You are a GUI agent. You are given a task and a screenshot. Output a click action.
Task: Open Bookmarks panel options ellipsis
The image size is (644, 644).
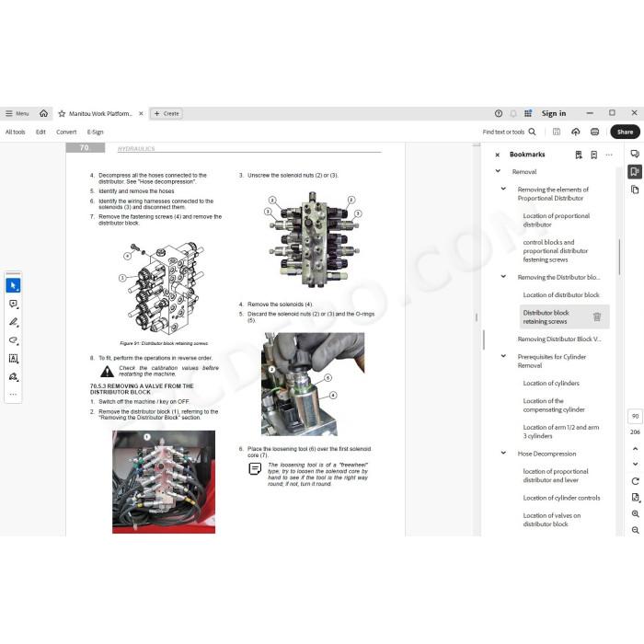(x=609, y=155)
